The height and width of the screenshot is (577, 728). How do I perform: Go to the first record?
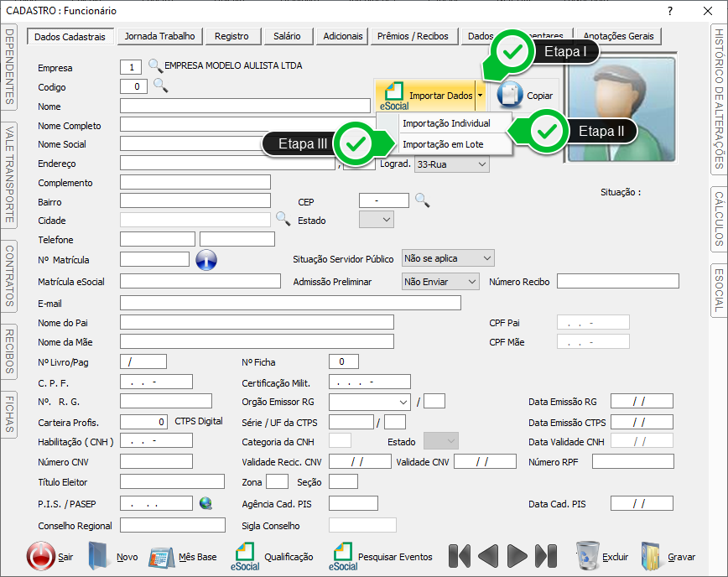(x=460, y=556)
